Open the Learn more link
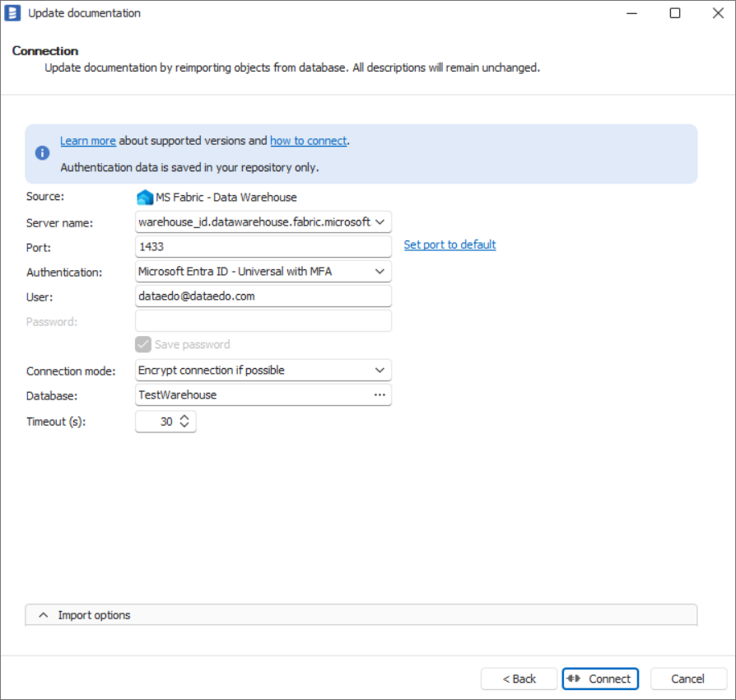736x700 pixels. point(88,141)
